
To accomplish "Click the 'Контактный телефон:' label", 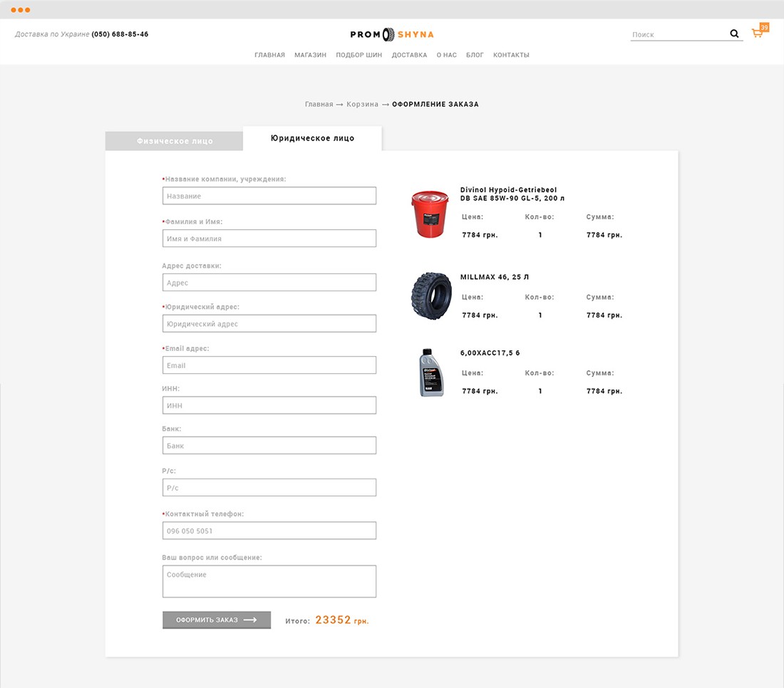I will tap(203, 514).
